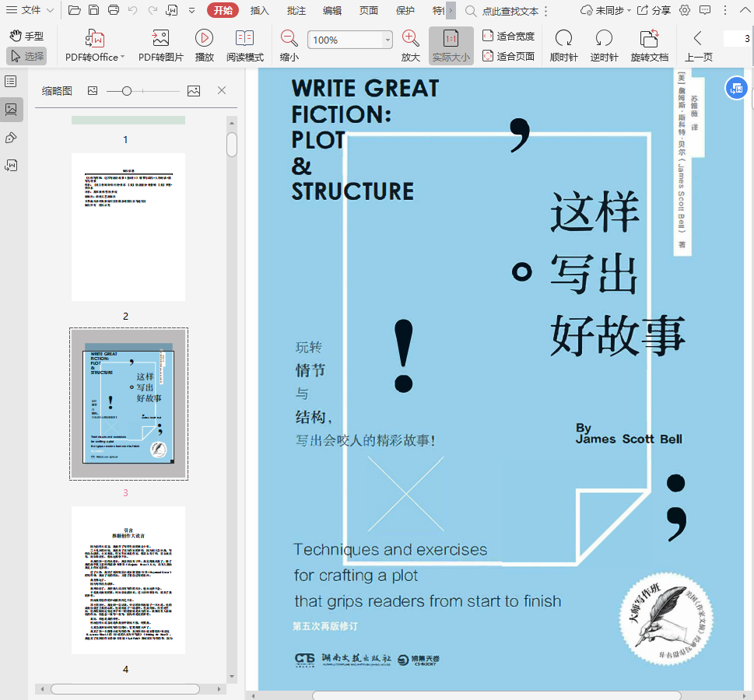Open the settings gear icon
The image size is (754, 700).
pyautogui.click(x=685, y=10)
